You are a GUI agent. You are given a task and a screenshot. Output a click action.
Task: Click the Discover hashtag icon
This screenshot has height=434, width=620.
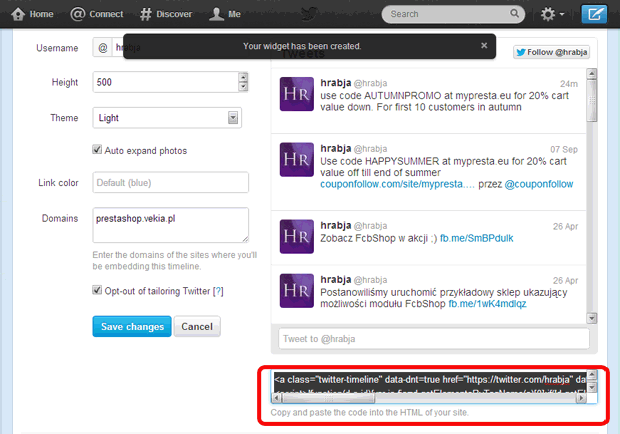point(146,15)
